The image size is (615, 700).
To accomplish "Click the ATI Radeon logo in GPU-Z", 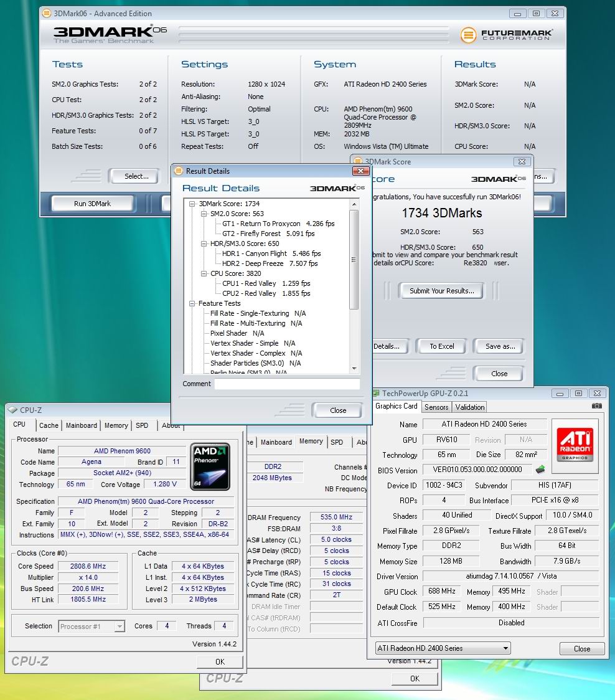I will point(575,445).
